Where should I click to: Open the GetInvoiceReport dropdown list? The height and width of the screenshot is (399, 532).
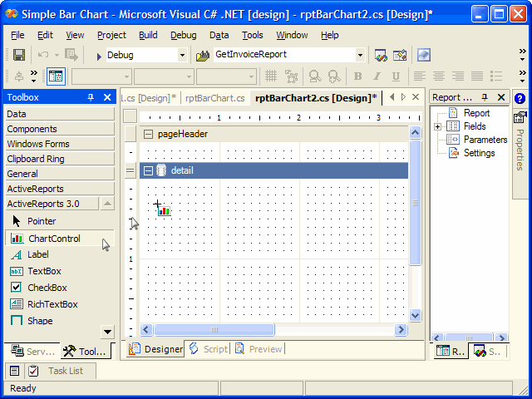point(360,55)
